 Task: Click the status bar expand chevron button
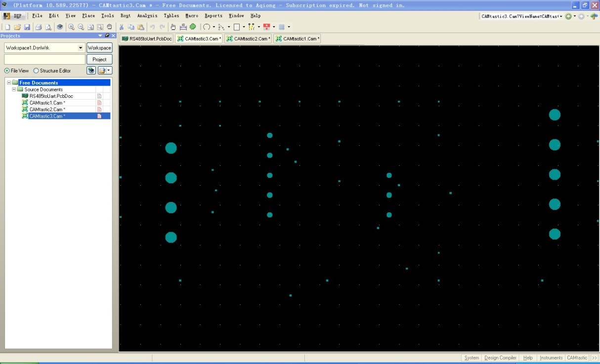[595, 358]
